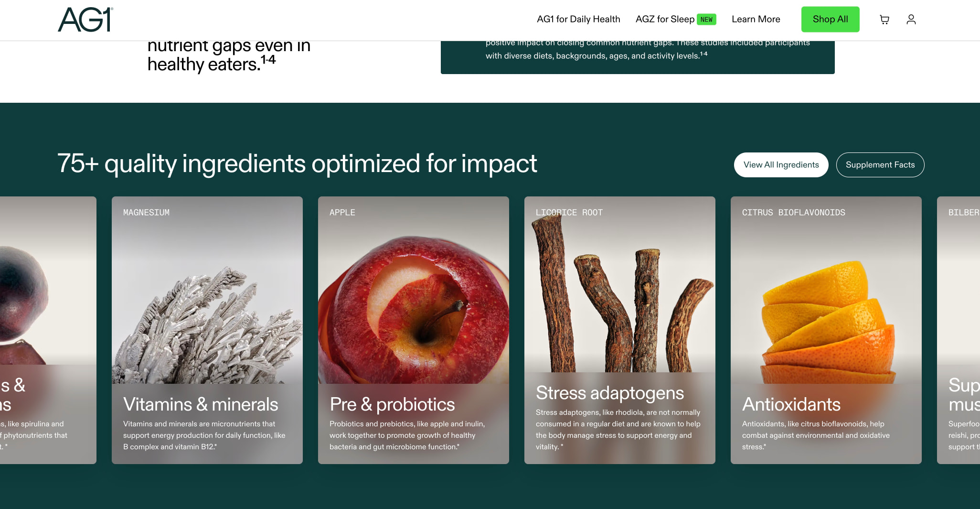Open the user account icon

[911, 20]
